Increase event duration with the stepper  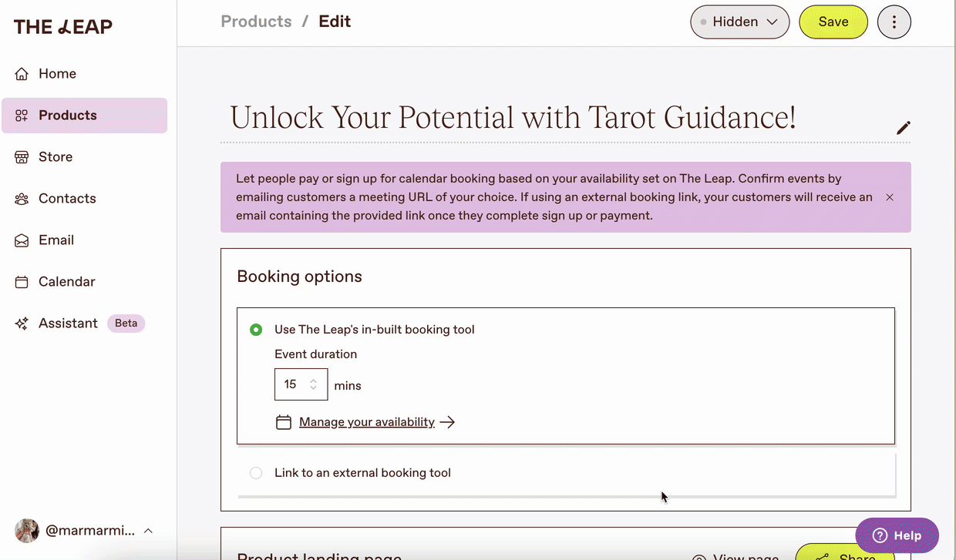coord(315,381)
